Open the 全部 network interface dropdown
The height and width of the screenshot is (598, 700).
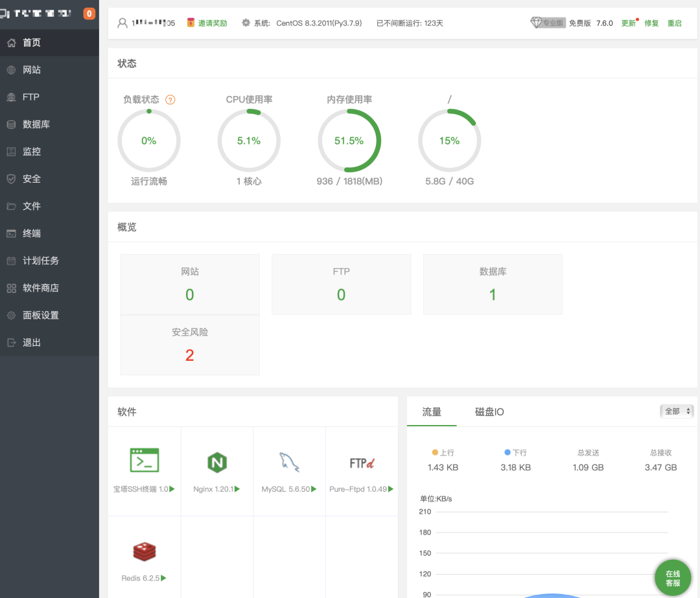tap(677, 411)
